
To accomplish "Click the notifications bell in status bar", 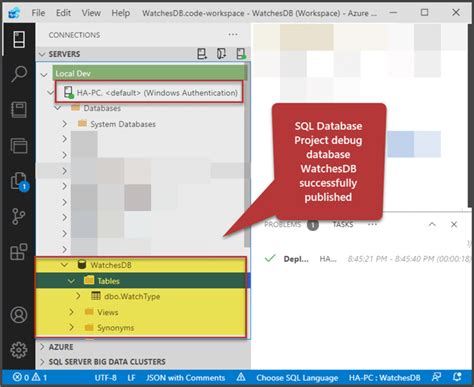I will pyautogui.click(x=457, y=378).
